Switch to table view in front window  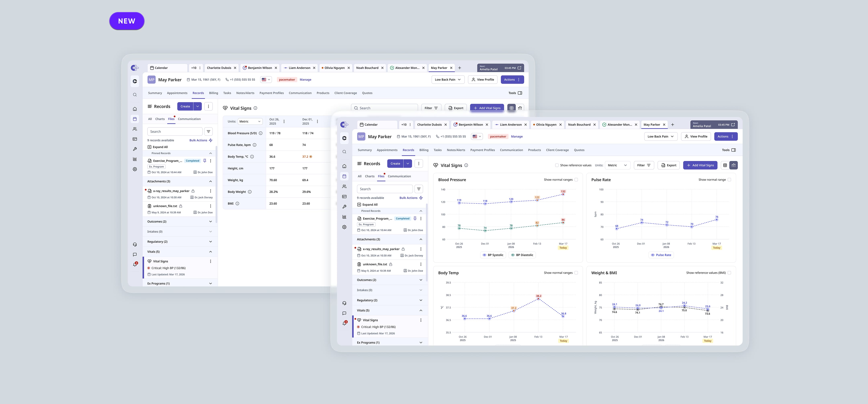725,165
